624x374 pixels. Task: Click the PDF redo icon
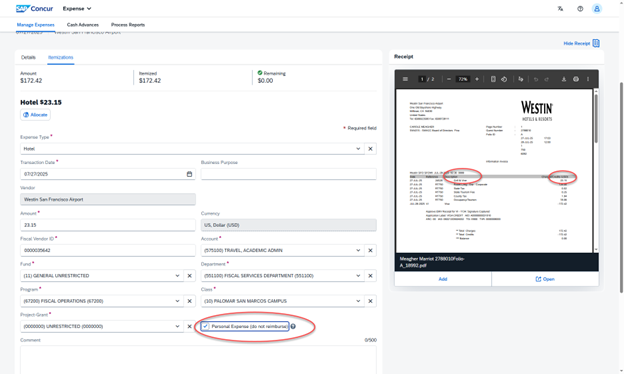point(547,79)
